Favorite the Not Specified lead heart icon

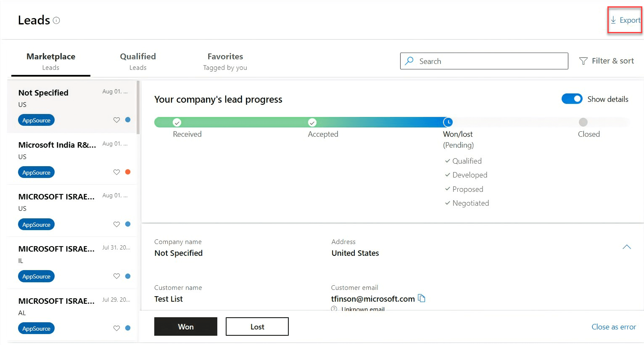[116, 120]
